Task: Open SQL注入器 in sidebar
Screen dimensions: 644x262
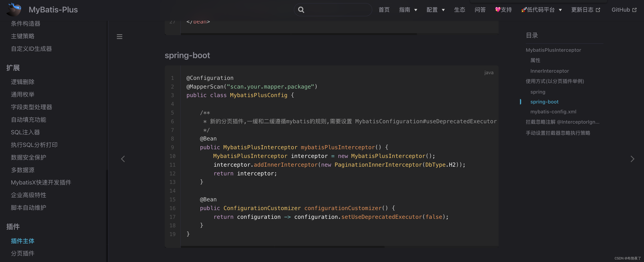Action: click(25, 132)
